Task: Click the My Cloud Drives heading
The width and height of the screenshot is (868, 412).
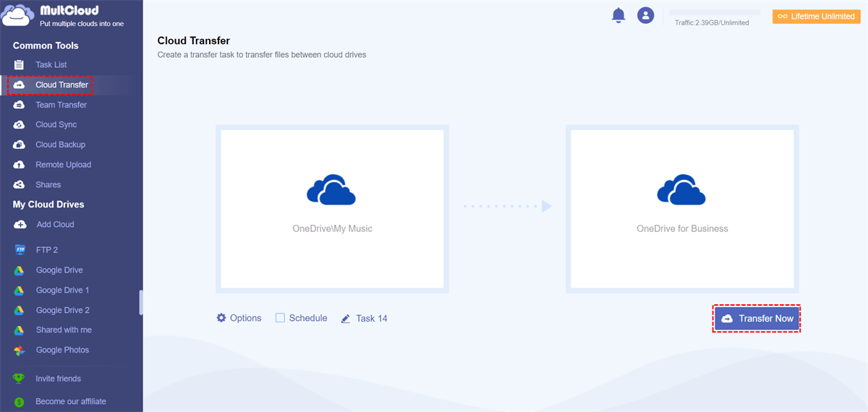Action: pos(48,205)
